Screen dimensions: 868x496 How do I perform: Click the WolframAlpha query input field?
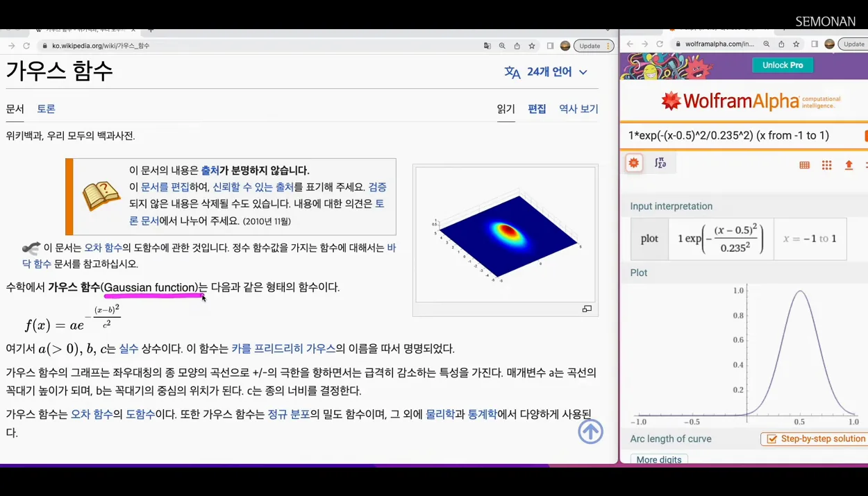point(743,136)
